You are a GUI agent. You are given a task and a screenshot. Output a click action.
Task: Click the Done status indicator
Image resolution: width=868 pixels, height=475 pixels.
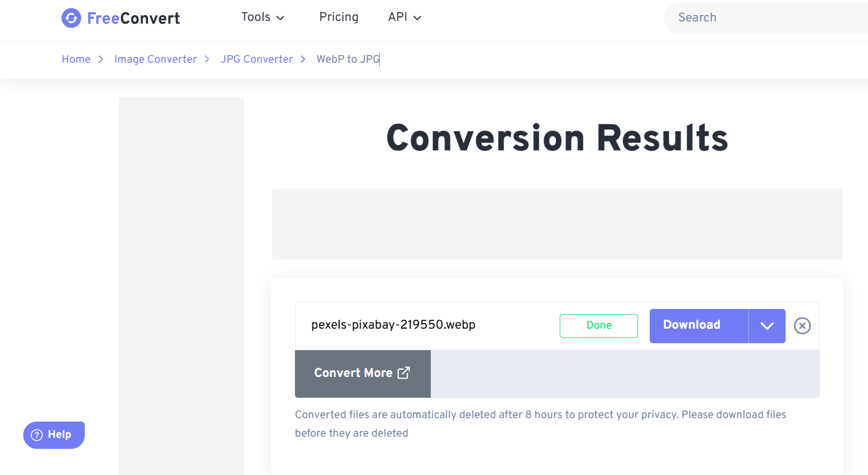(x=599, y=326)
